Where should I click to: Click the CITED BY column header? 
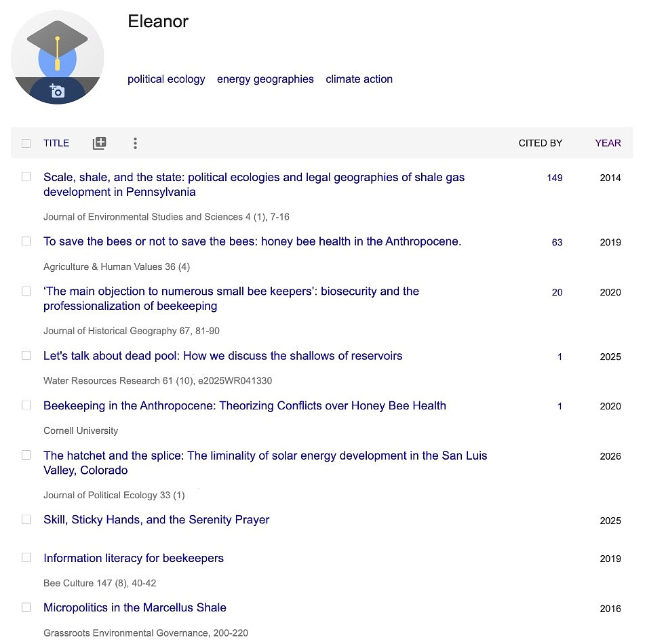coord(541,143)
